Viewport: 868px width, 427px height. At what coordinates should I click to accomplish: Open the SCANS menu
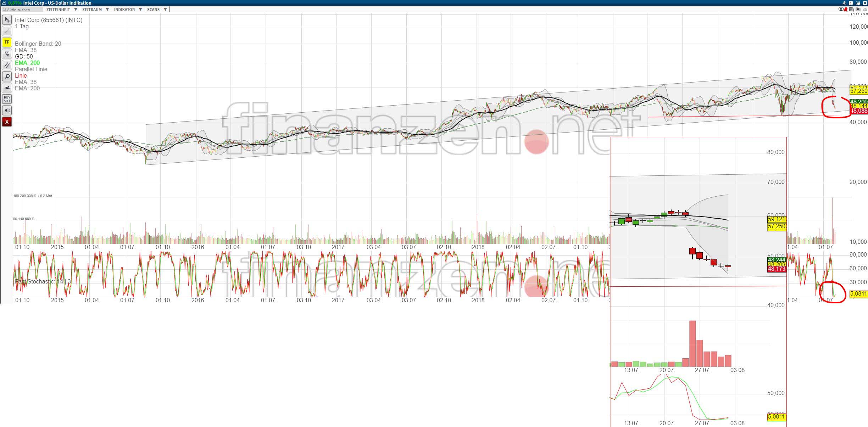[157, 10]
